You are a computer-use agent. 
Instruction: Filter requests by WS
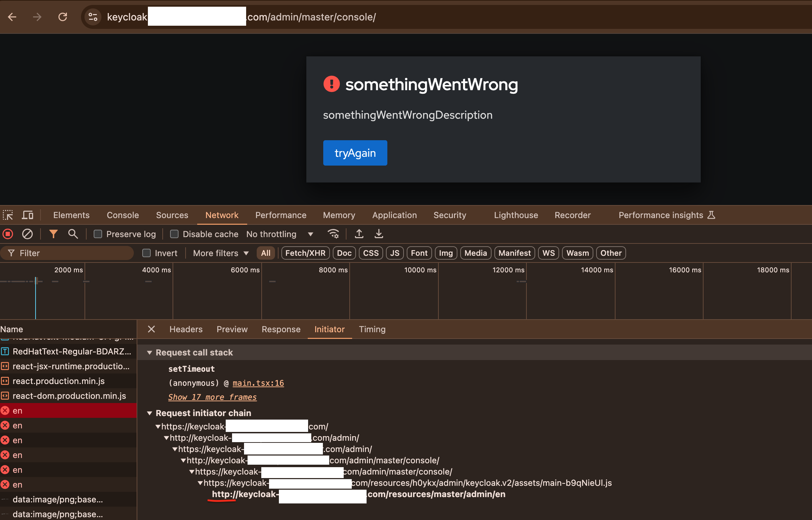pos(549,253)
